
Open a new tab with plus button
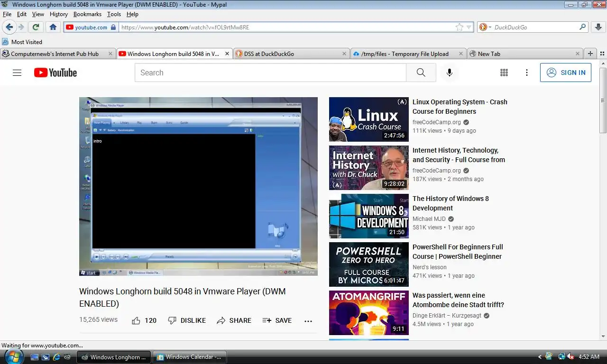590,54
